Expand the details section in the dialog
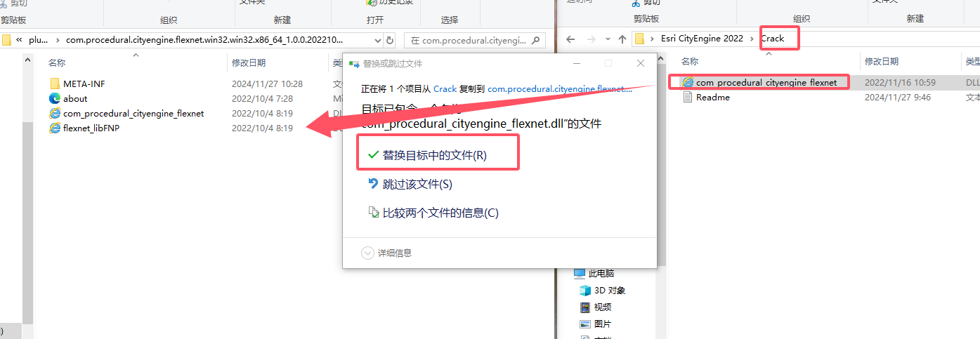The width and height of the screenshot is (980, 339). pyautogui.click(x=386, y=253)
